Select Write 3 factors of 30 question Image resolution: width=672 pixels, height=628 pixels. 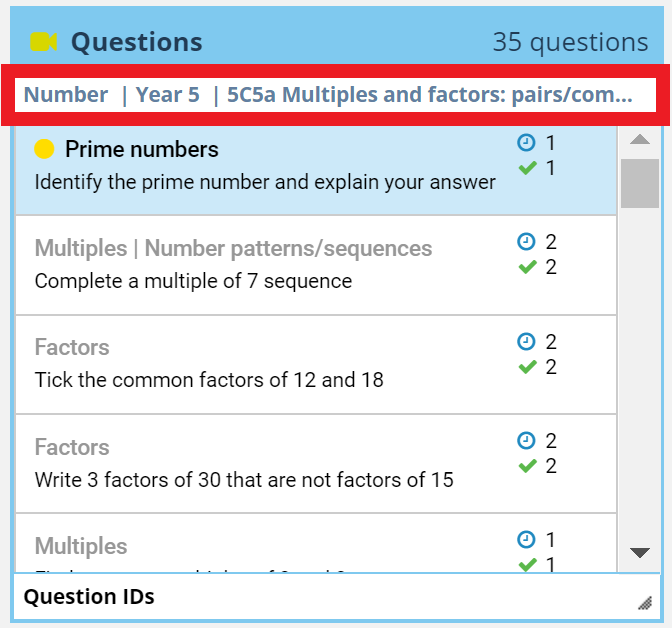(244, 464)
